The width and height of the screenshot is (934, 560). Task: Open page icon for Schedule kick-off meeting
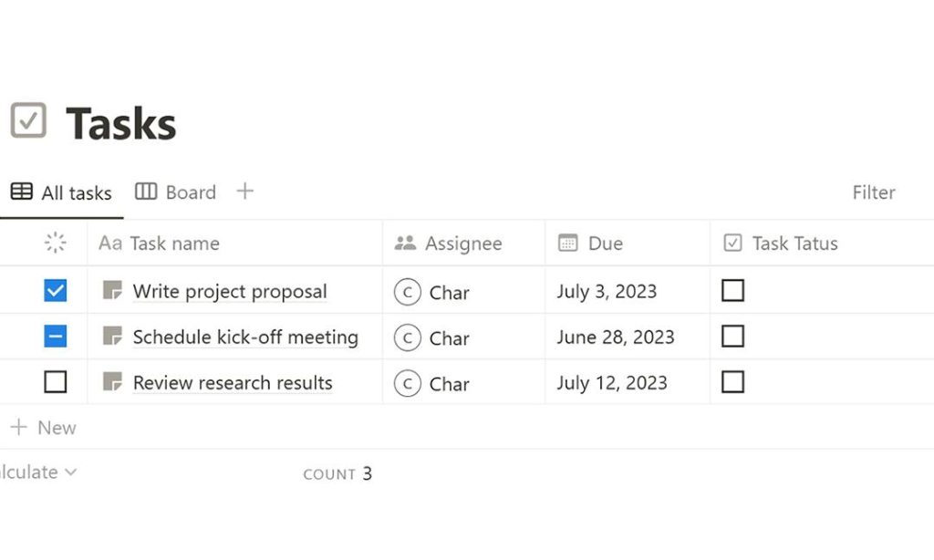coord(112,336)
